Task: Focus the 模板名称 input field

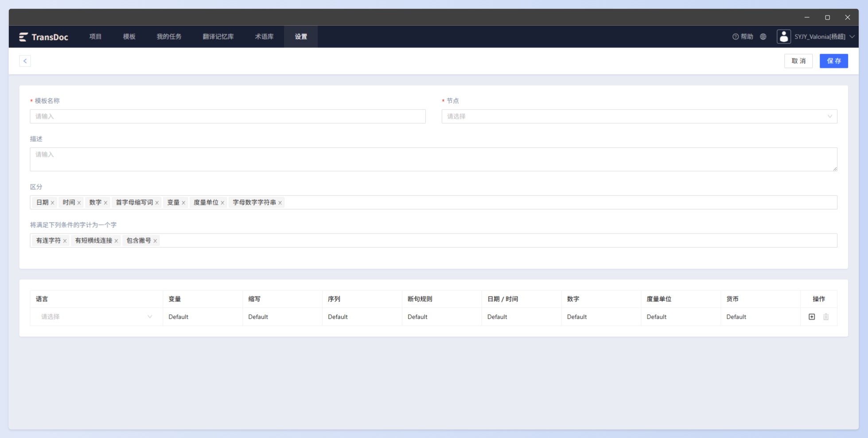Action: (228, 116)
